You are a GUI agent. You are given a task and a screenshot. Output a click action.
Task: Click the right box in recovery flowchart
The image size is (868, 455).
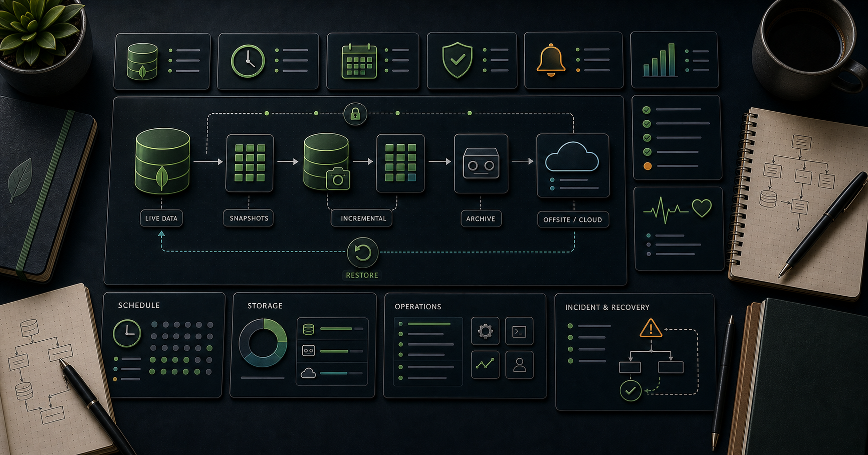click(671, 367)
